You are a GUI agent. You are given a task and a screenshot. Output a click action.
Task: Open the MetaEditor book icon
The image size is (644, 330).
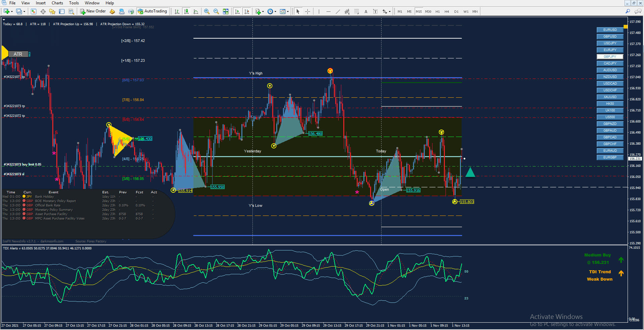pos(112,11)
